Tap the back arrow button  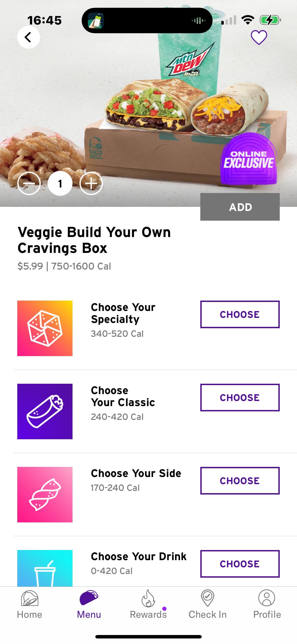(x=28, y=37)
